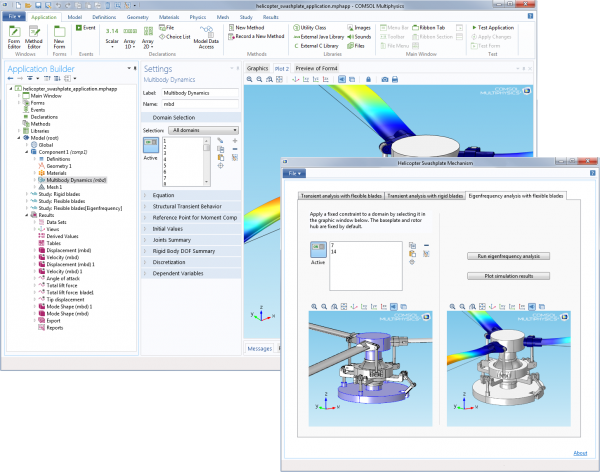600x472 pixels.
Task: Expand the Dependent Variables section
Action: coord(191,273)
